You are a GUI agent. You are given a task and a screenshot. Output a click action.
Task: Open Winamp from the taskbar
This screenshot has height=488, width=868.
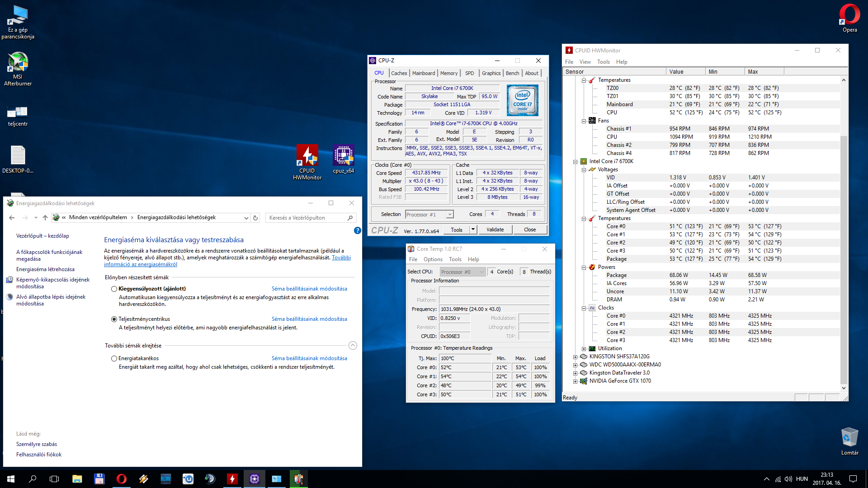click(143, 479)
